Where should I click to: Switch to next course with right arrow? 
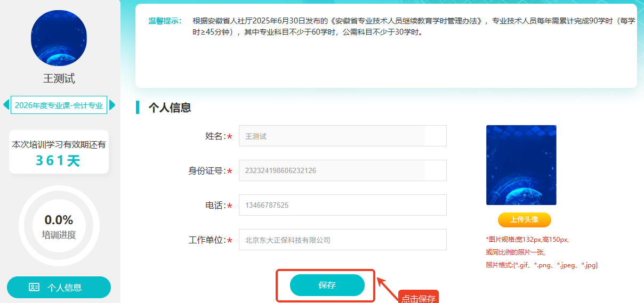112,104
